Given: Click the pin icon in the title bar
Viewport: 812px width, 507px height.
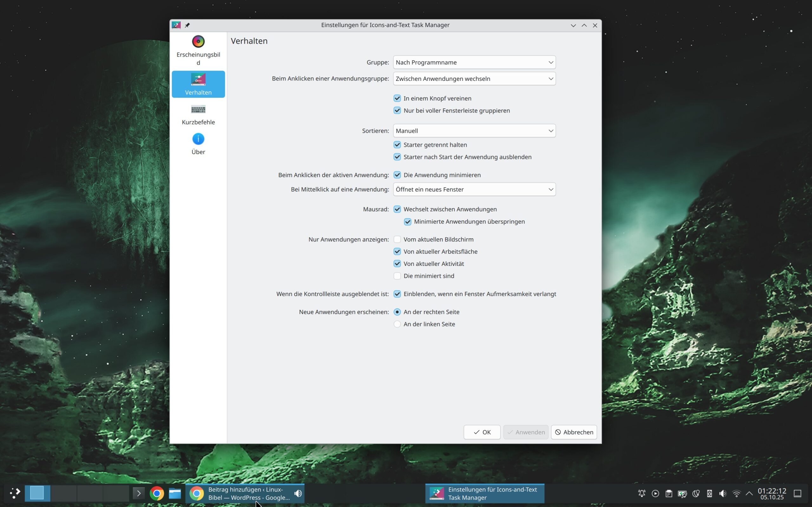Looking at the screenshot, I should [187, 25].
